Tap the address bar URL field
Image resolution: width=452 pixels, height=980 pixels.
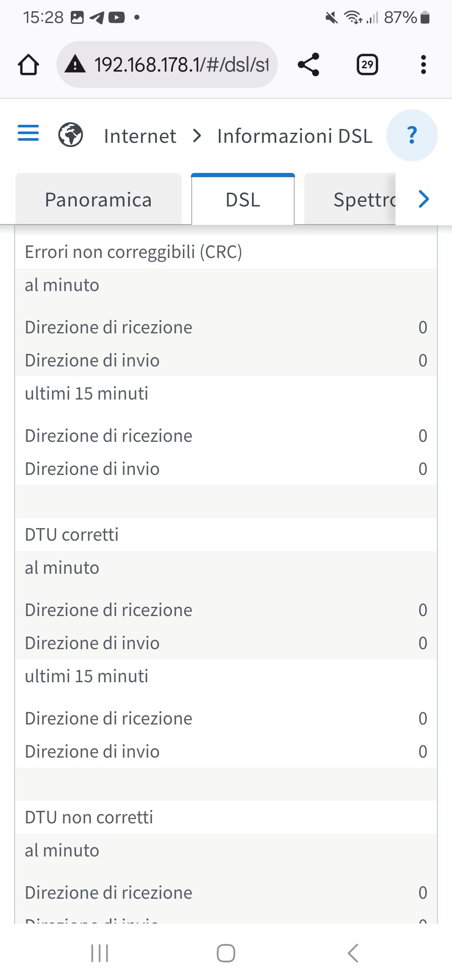pyautogui.click(x=181, y=65)
